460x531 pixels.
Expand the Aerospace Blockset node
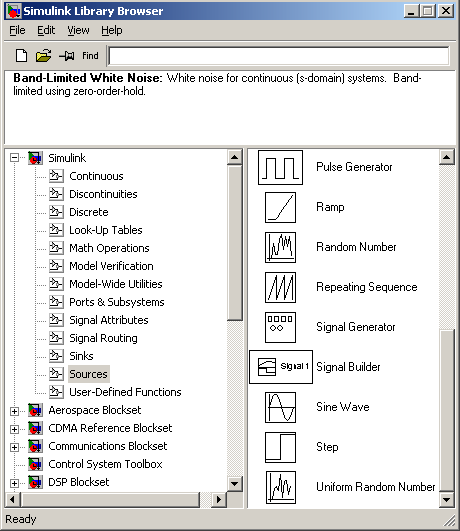[14, 411]
